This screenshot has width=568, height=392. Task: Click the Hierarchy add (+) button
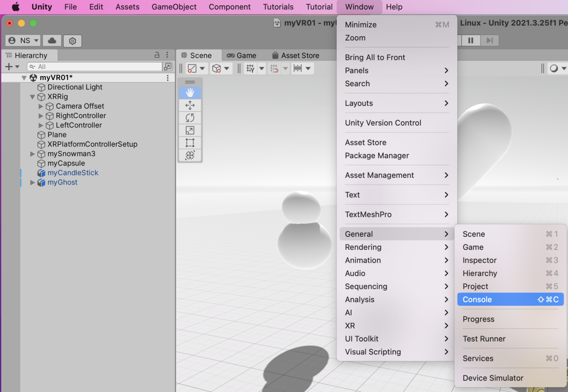9,67
